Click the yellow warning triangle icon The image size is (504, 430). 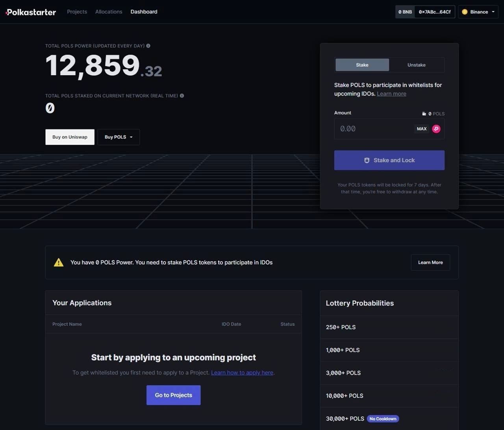59,262
